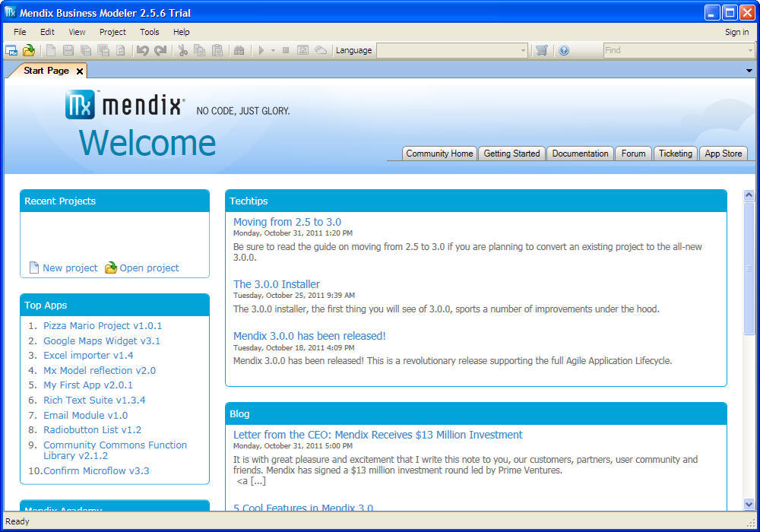760x532 pixels.
Task: Open the tab list dropdown arrow
Action: [749, 71]
